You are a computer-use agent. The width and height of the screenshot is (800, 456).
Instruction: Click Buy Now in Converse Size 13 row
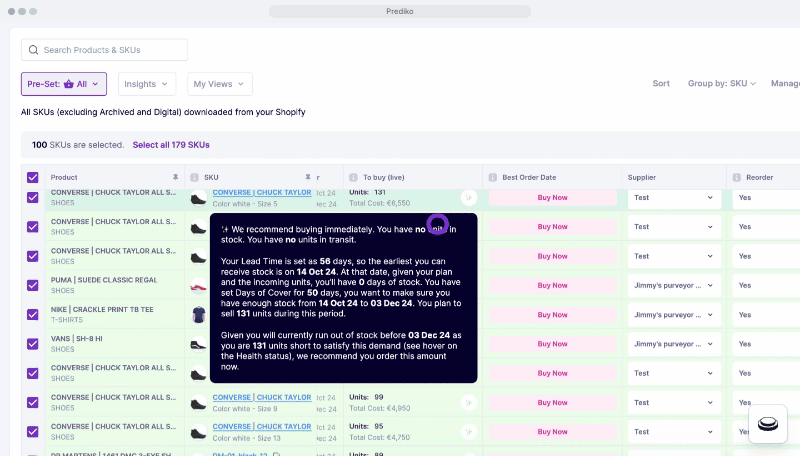[553, 432]
